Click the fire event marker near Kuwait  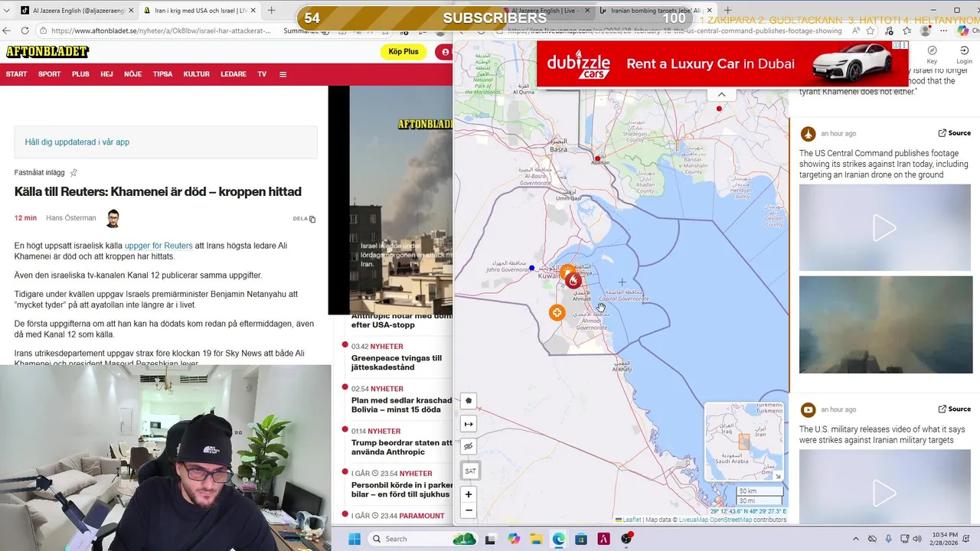pos(573,281)
